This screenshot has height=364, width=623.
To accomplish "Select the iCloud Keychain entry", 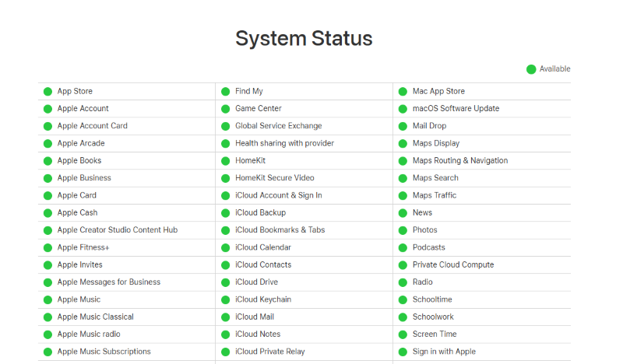I will coord(263,299).
